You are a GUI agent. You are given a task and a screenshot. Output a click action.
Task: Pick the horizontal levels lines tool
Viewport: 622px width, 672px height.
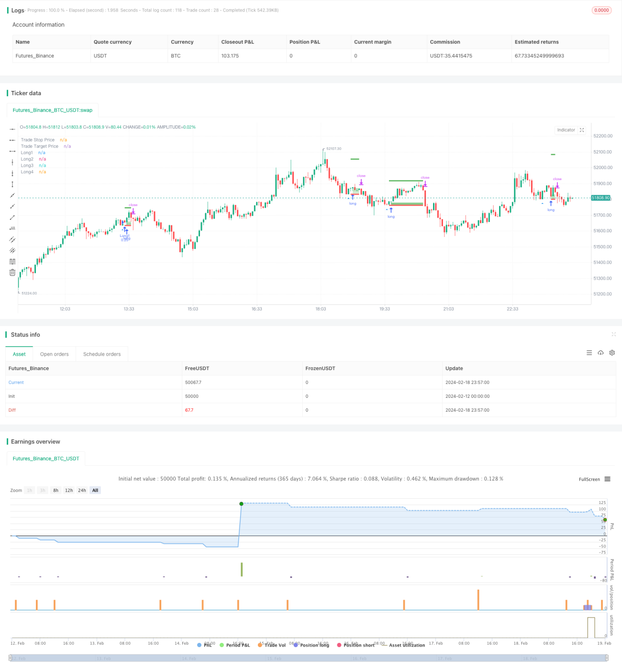pyautogui.click(x=12, y=261)
